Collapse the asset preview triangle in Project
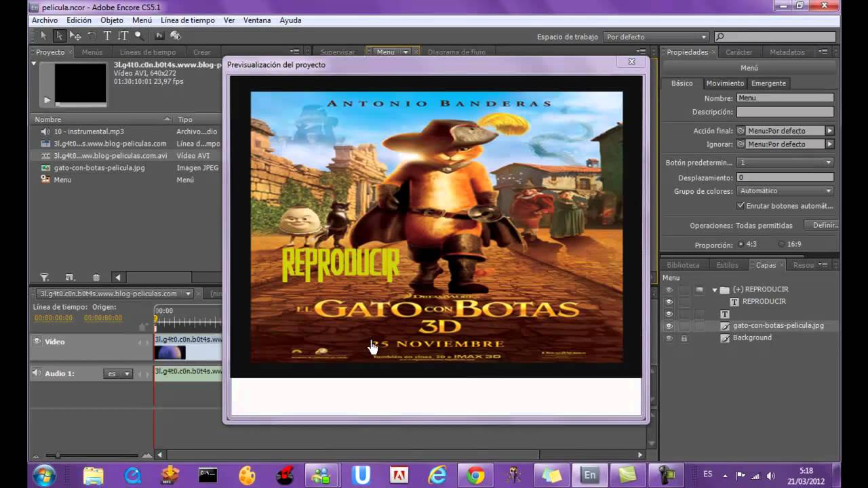This screenshot has width=868, height=488. (x=34, y=64)
